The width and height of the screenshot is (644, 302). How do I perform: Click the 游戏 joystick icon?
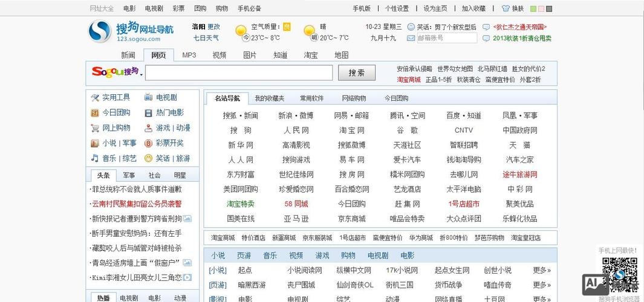148,128
